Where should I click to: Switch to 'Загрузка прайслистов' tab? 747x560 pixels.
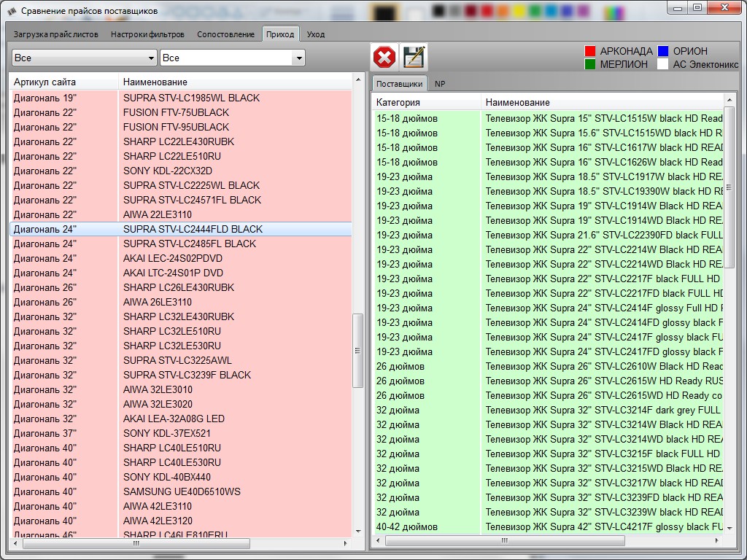[x=55, y=34]
